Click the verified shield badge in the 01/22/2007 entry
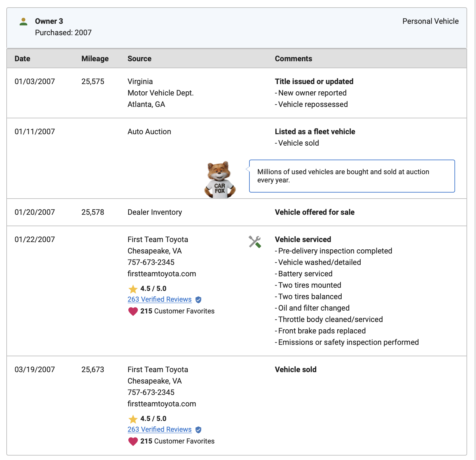This screenshot has height=460, width=476. tap(198, 300)
